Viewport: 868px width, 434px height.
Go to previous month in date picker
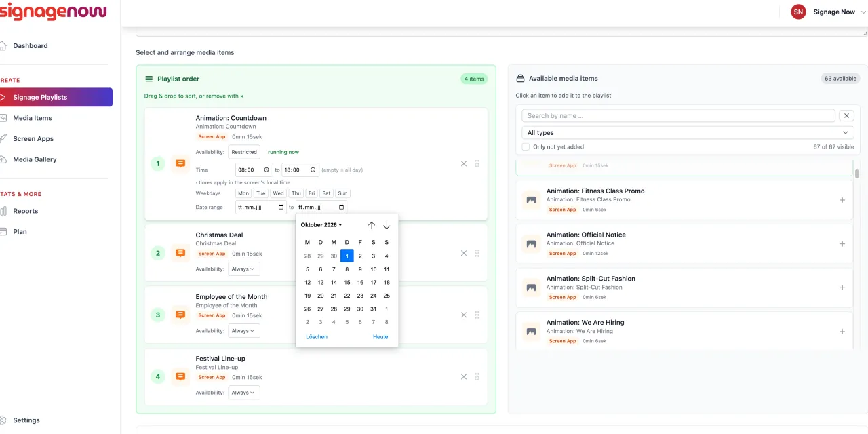372,225
